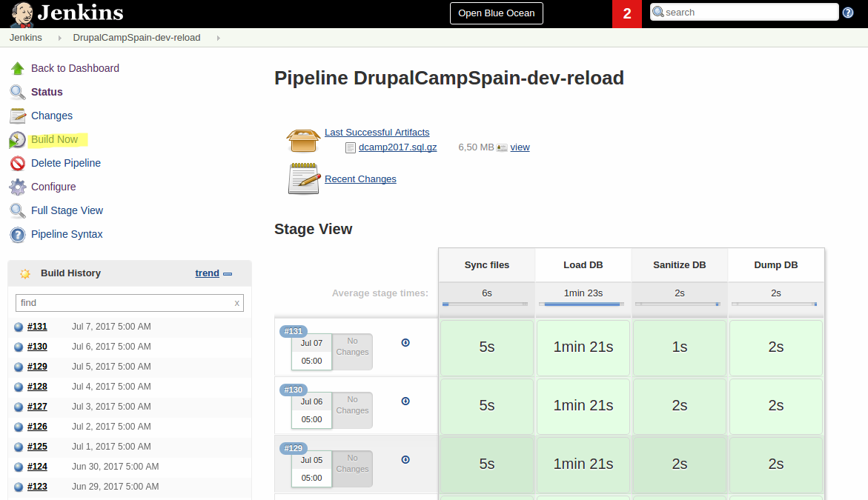Screen dimensions: 868x500
Task: Click the red notification badge showing 2
Action: coord(626,14)
